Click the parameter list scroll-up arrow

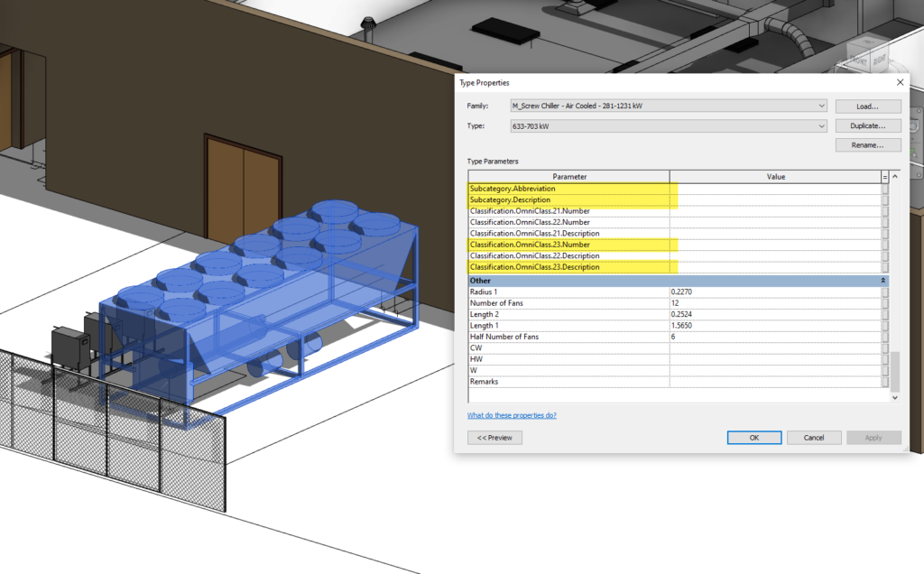pos(894,176)
